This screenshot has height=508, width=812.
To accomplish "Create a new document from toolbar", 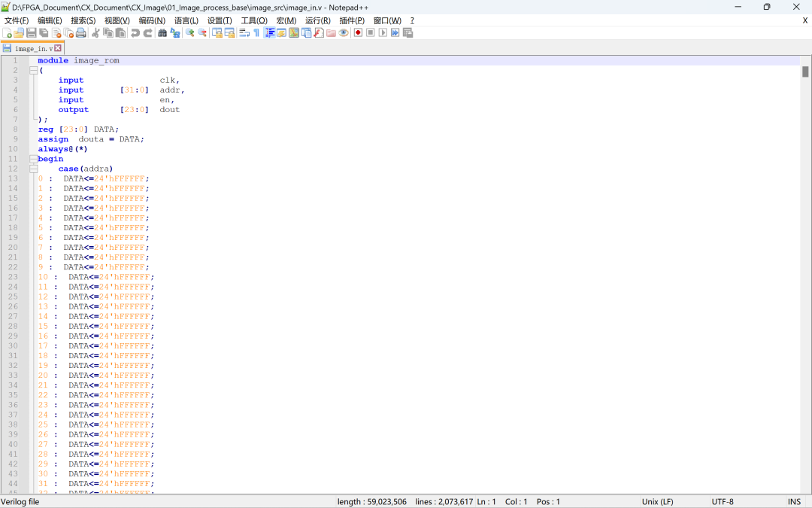I will pyautogui.click(x=8, y=32).
